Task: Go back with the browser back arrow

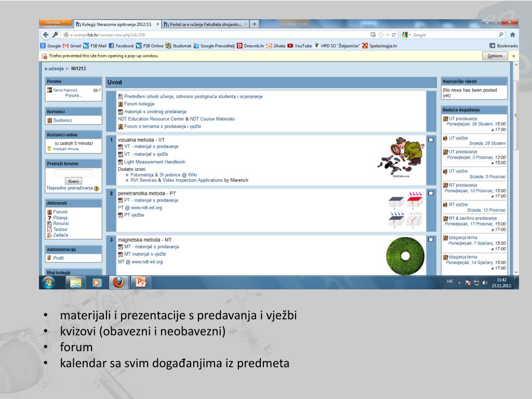Action: point(46,35)
